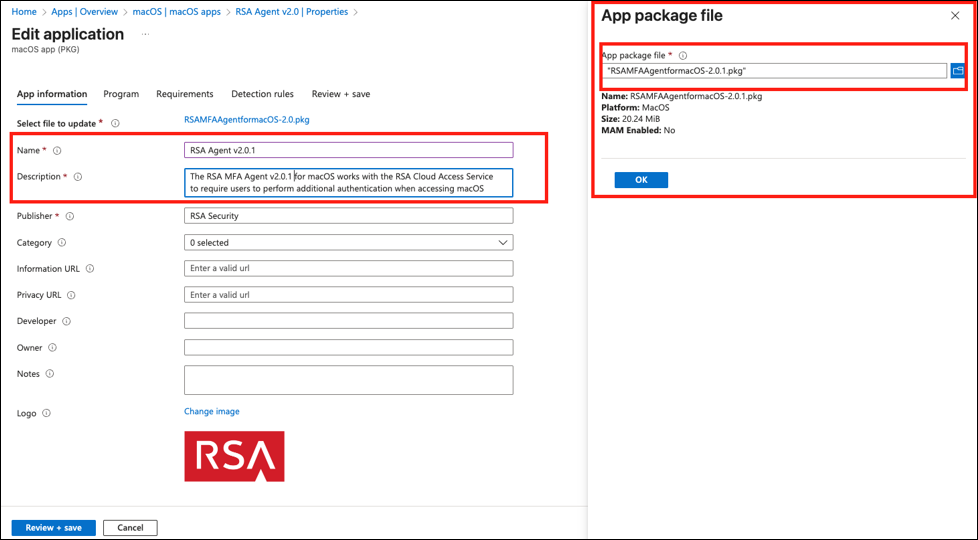
Task: Click info icon beside Privacy URL label
Action: [x=71, y=295]
